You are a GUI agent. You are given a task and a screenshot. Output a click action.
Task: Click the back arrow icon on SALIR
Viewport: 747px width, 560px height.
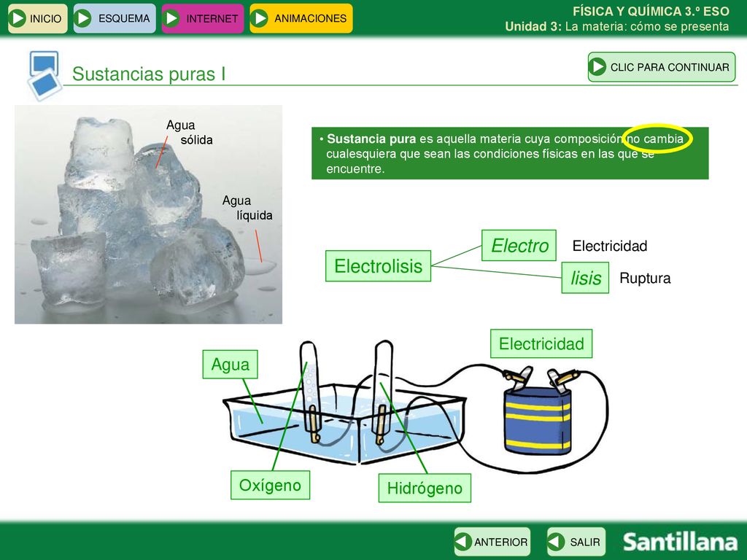[555, 542]
